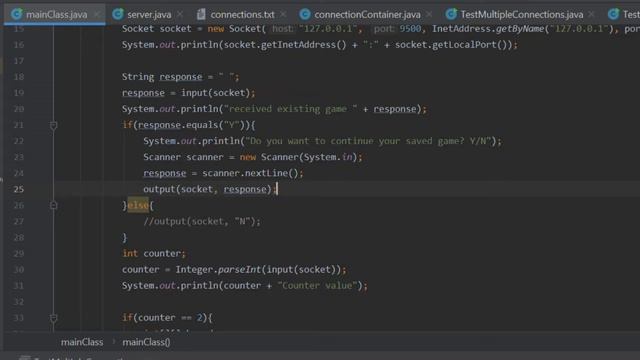Select the mainClass() method breadcrumb
Screen dimensions: 640x360
coord(146,342)
